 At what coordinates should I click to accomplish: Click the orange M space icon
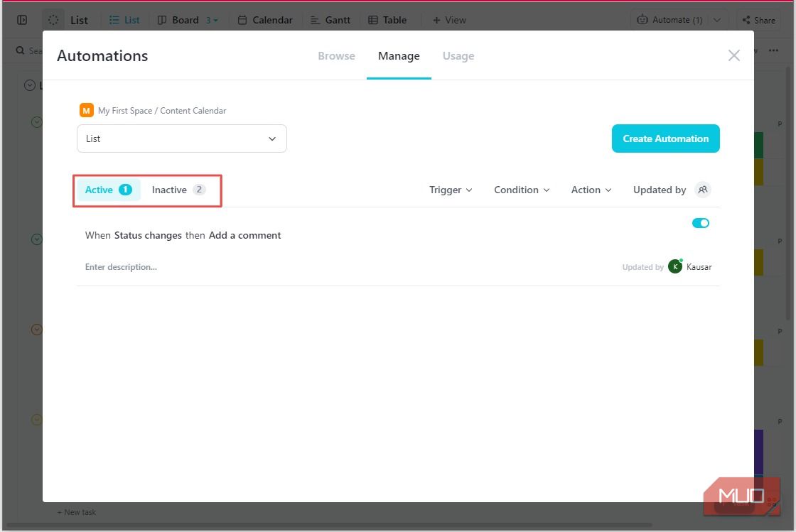pyautogui.click(x=86, y=111)
